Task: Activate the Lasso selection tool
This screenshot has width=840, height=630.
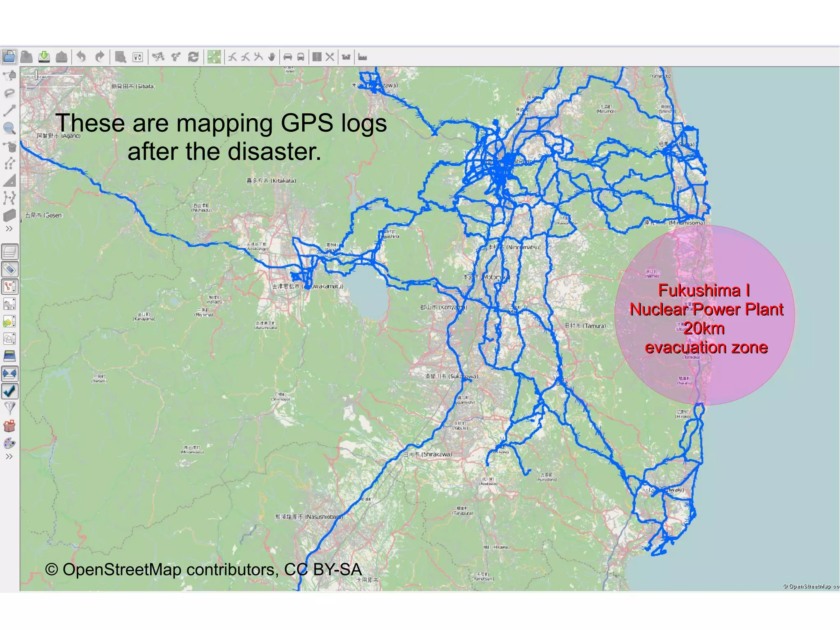Action: 9,93
